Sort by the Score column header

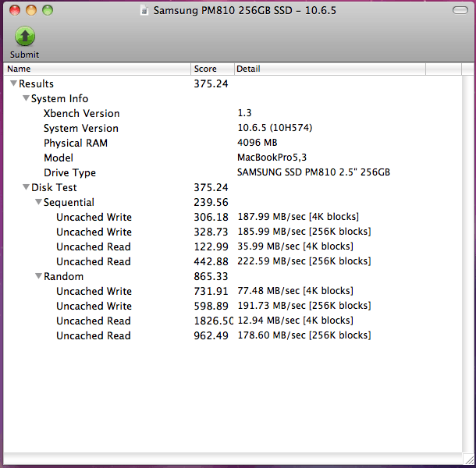[x=212, y=69]
